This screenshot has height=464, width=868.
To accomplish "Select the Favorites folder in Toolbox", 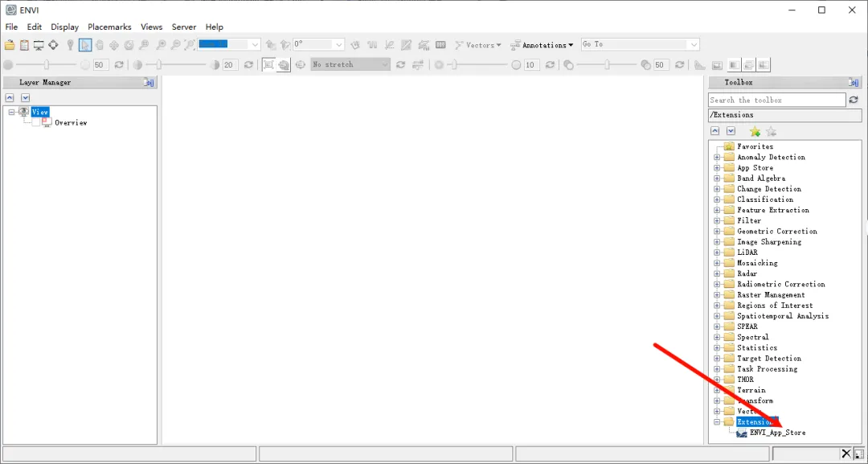I will click(755, 146).
